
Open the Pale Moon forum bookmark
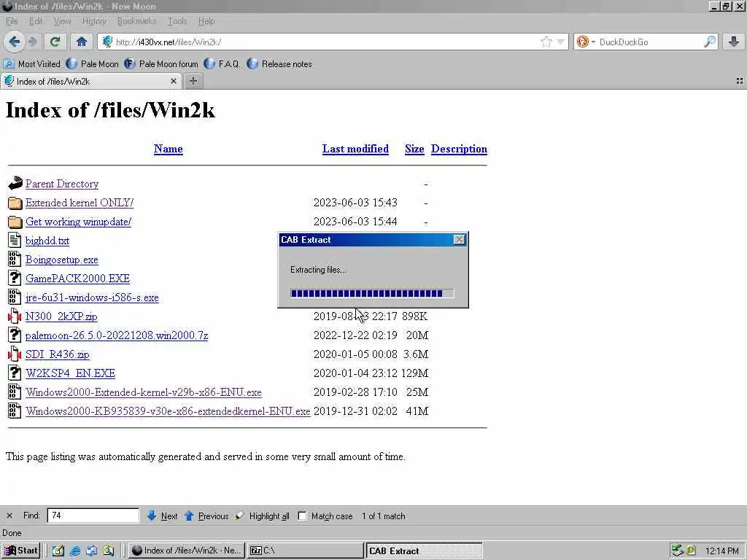click(x=161, y=64)
